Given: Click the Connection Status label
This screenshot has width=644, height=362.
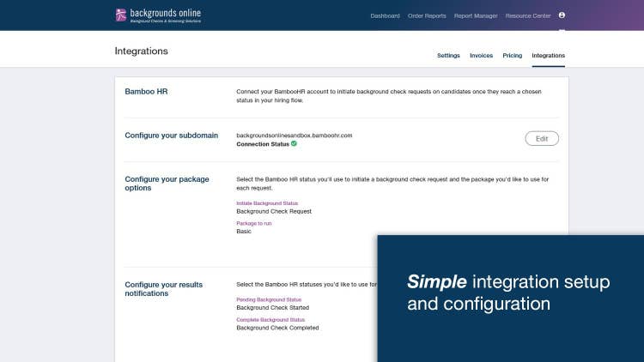Looking at the screenshot, I should point(263,144).
